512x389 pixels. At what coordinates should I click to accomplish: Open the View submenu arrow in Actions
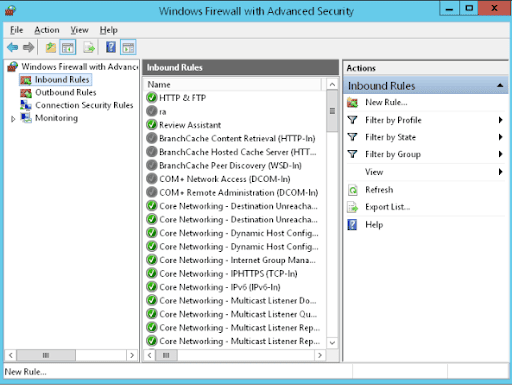tap(500, 172)
